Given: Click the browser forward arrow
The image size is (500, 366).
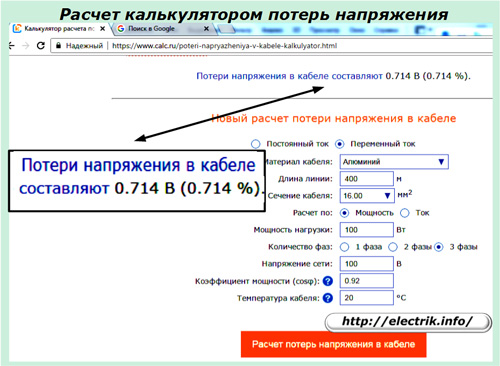Looking at the screenshot, I should (x=26, y=45).
